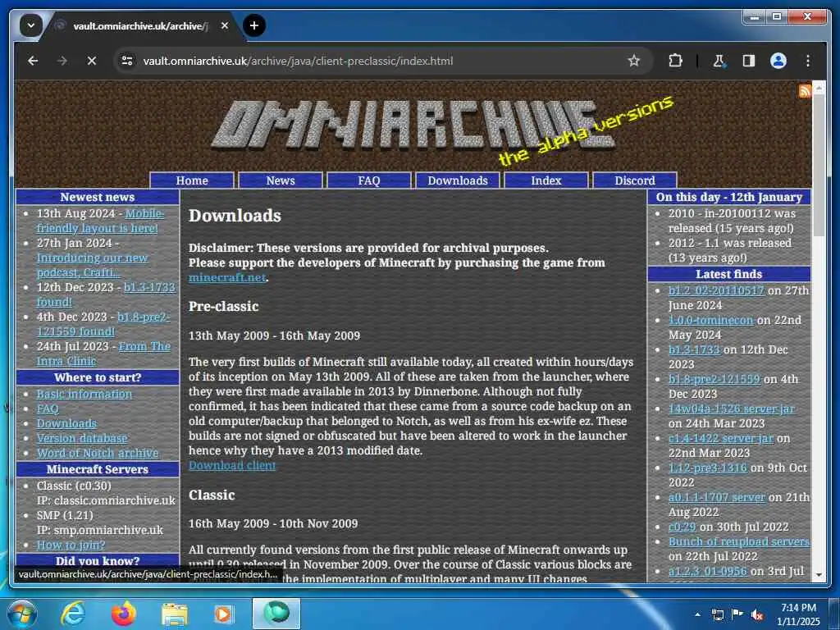Click the Download client link
The image size is (840, 630).
[232, 466]
